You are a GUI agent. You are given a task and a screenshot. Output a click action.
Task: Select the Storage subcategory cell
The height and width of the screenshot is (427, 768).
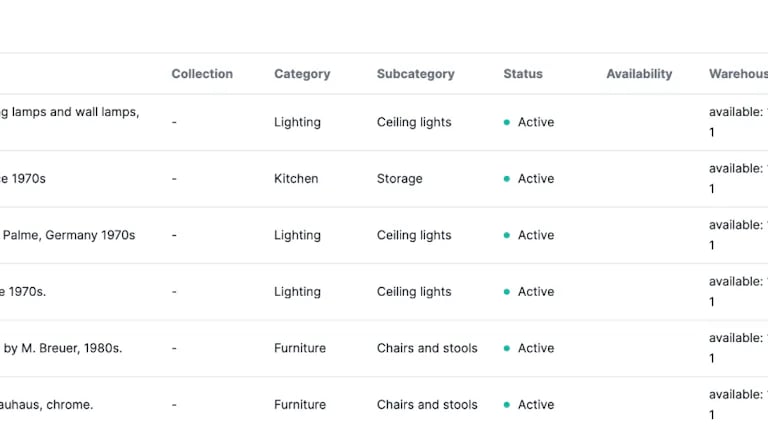(400, 179)
